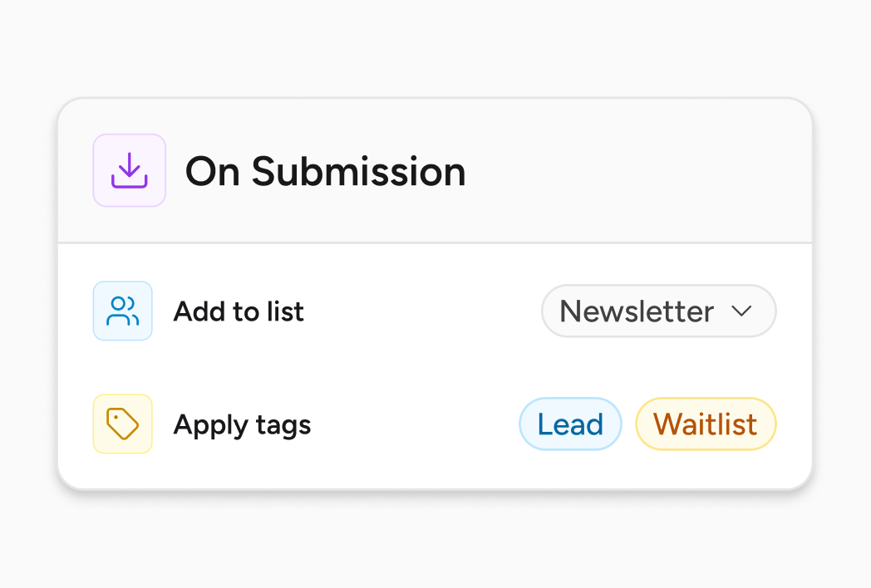Click the person-with-arrows icon in the list row
The image size is (871, 588).
[x=122, y=311]
